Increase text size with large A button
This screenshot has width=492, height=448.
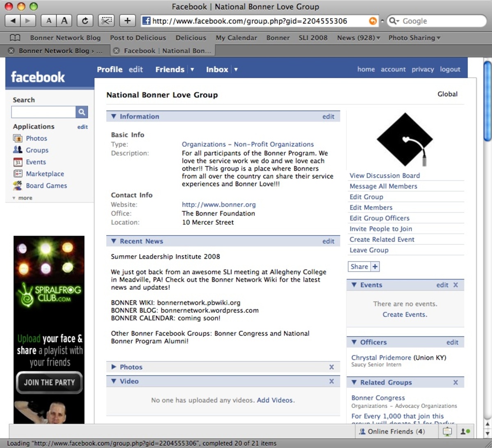64,21
